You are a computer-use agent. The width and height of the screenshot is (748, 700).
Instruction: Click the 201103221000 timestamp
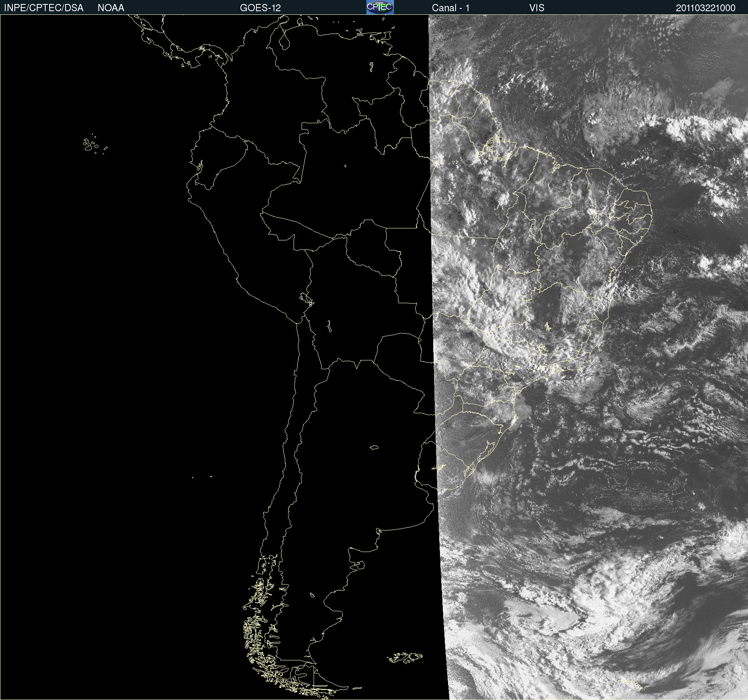click(706, 8)
